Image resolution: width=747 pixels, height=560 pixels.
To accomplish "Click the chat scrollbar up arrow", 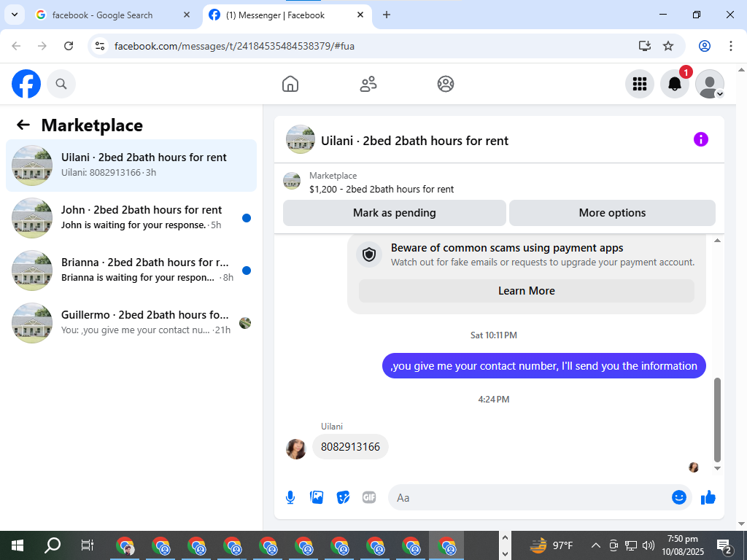I will (717, 241).
